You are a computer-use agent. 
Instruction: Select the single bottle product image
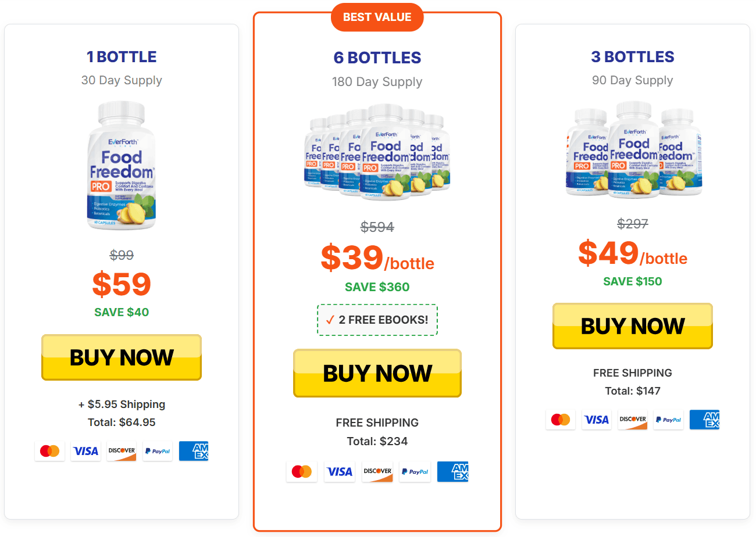click(122, 166)
